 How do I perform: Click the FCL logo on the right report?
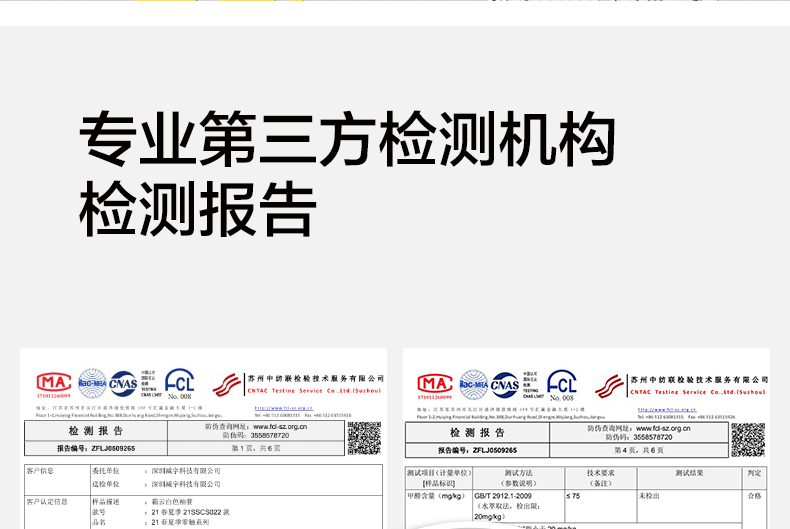pyautogui.click(x=562, y=385)
